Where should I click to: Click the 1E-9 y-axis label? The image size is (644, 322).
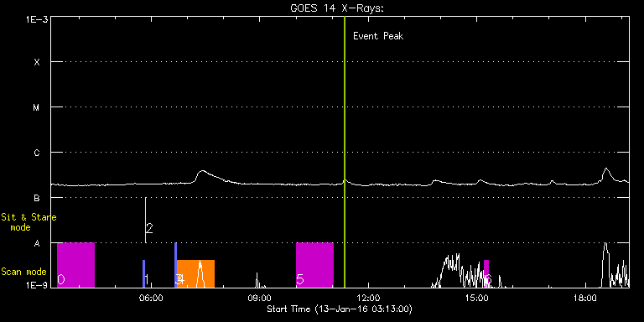[37, 285]
